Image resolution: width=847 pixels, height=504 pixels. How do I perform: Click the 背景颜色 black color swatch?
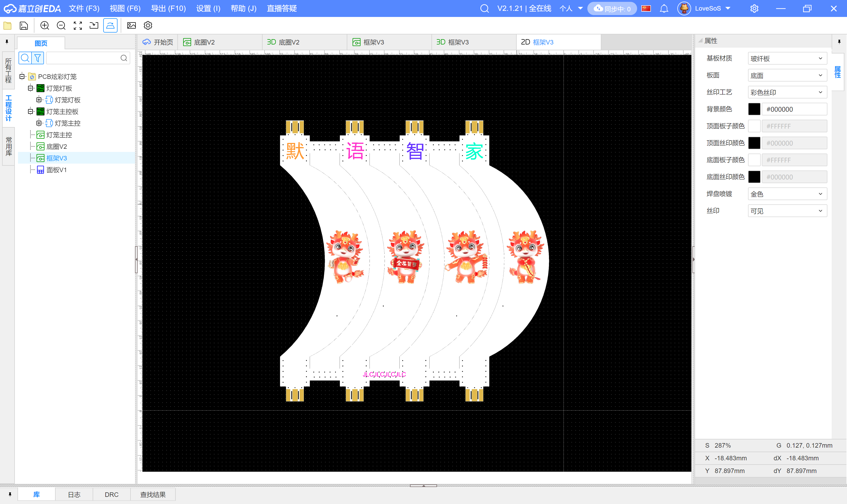(x=754, y=109)
